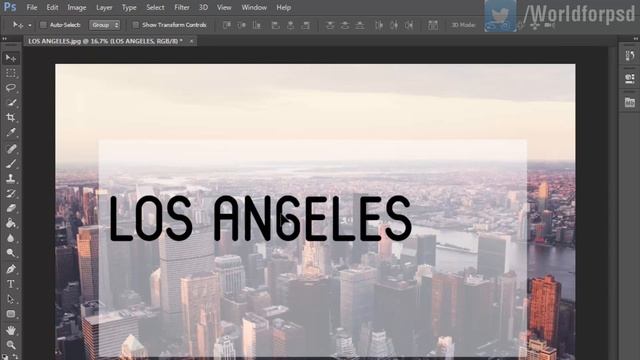The image size is (640, 360).
Task: Select the History Brush tool
Action: click(x=11, y=193)
